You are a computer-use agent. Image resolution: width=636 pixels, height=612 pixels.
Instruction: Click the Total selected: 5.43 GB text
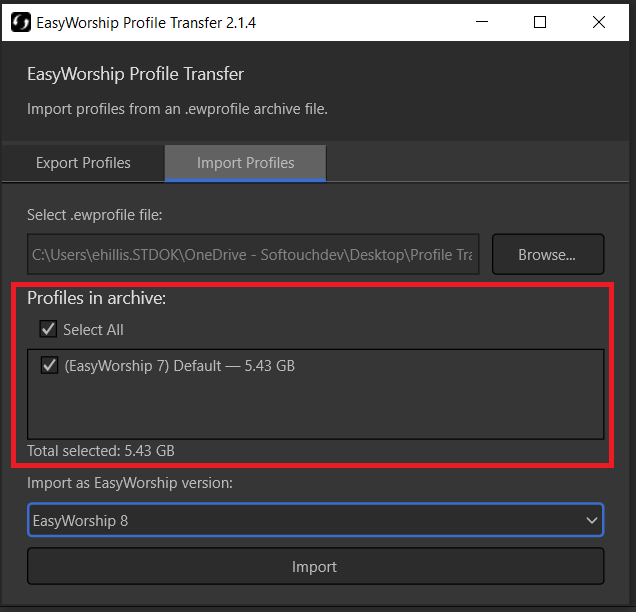[101, 451]
